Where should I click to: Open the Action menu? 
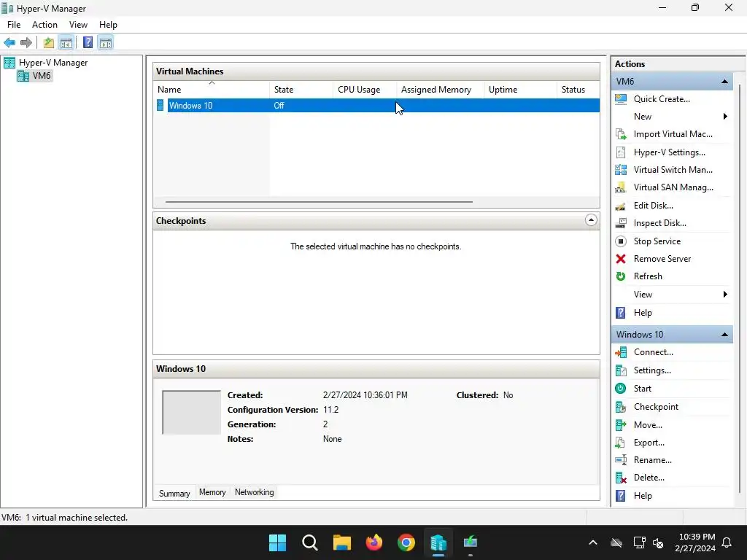[x=44, y=25]
